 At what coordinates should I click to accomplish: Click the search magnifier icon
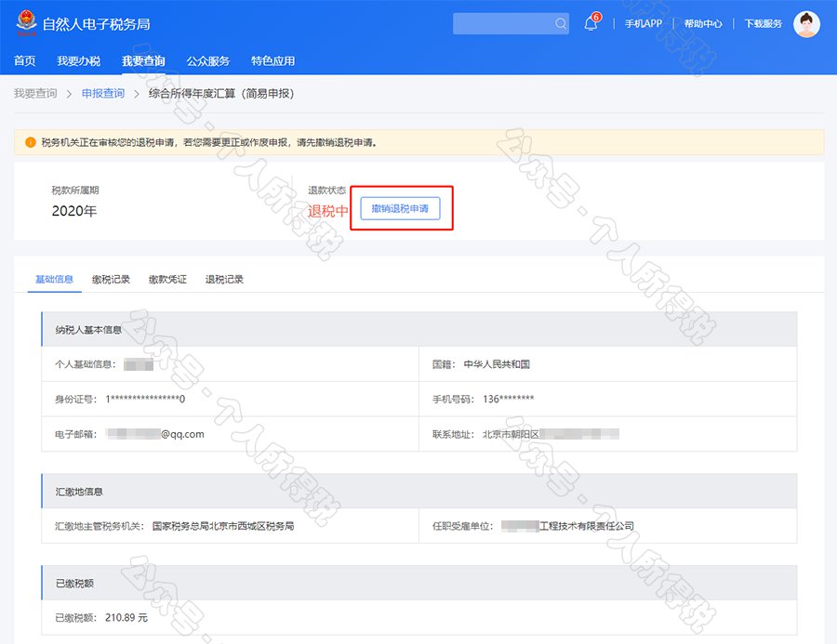coord(560,24)
